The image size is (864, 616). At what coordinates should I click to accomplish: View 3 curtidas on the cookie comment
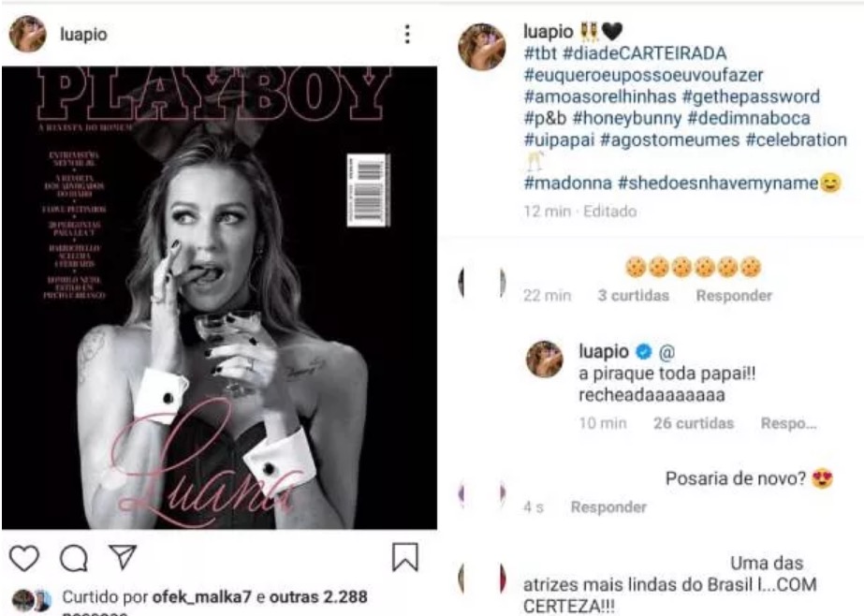(633, 296)
